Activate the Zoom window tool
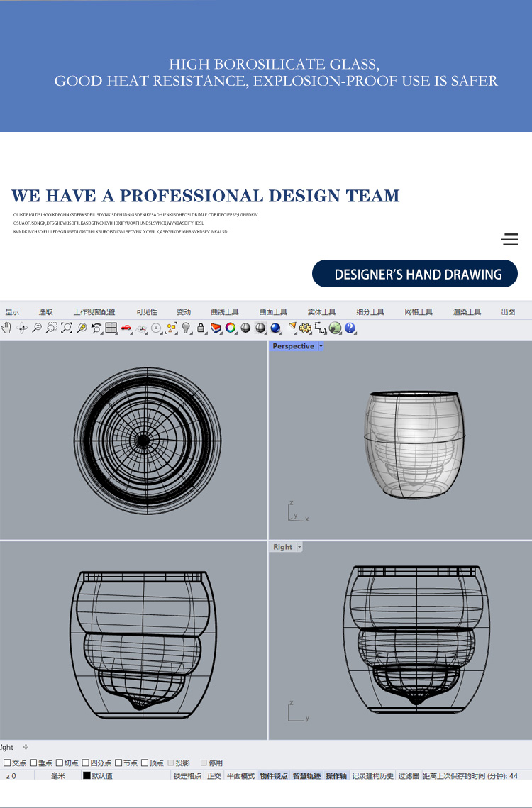The width and height of the screenshot is (532, 808). click(x=52, y=328)
